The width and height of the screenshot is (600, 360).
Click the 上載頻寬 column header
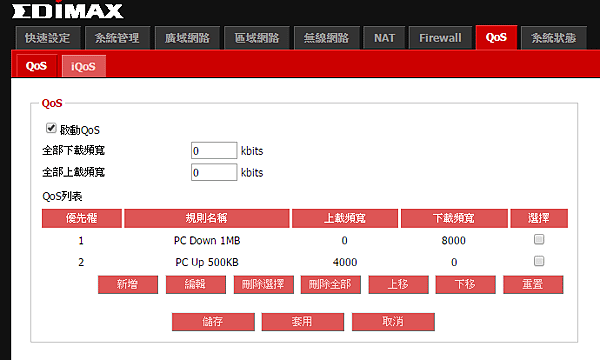(x=345, y=218)
